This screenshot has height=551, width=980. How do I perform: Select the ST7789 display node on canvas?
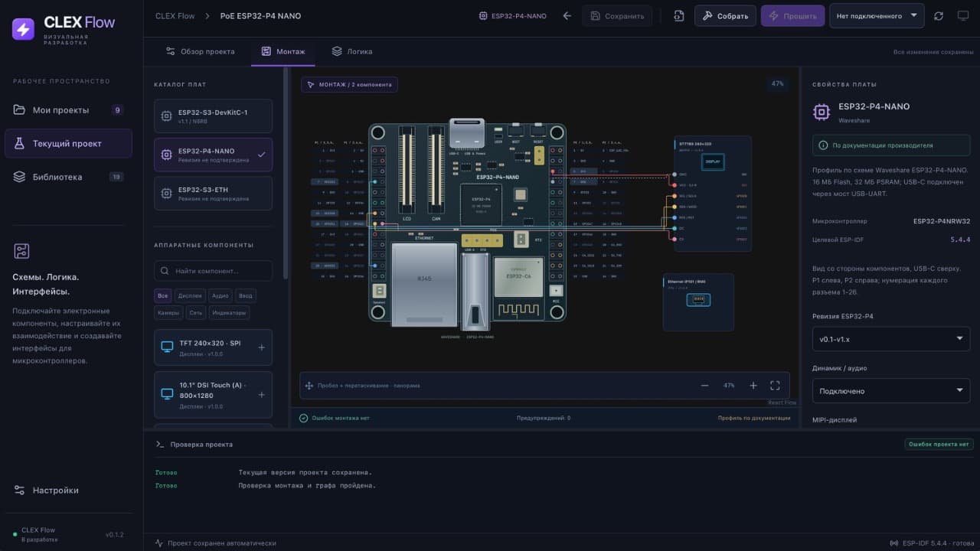(712, 194)
